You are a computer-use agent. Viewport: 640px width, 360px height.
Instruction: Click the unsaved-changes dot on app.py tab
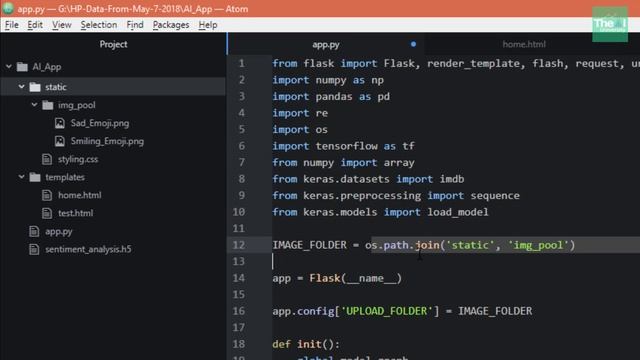413,44
